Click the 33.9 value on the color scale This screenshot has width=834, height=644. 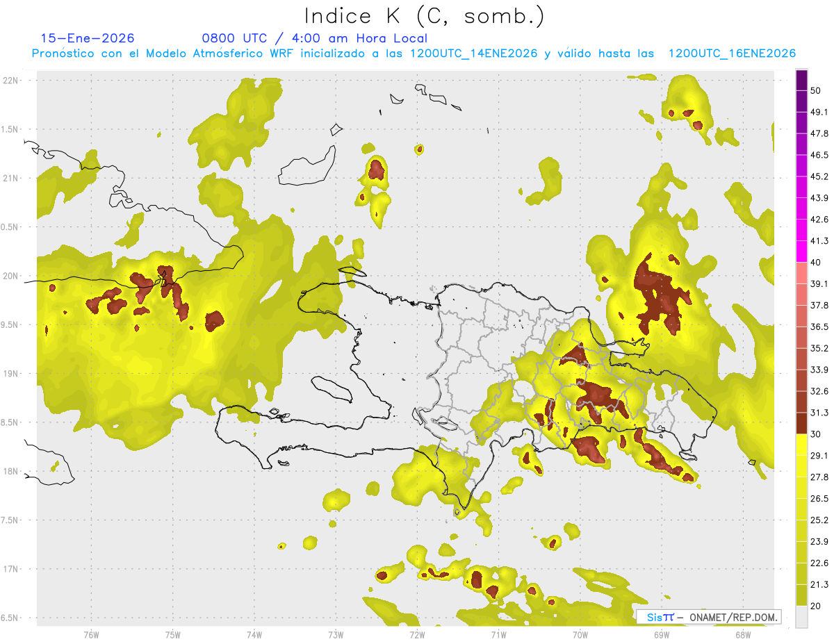pos(819,370)
